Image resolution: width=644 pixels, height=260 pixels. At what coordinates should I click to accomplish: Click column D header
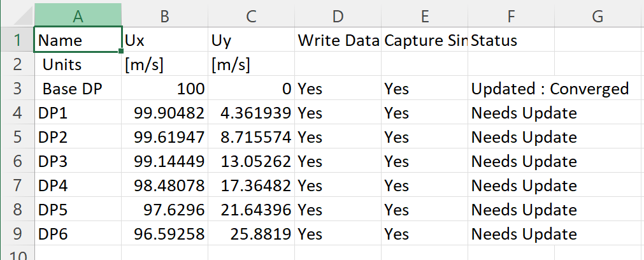(x=338, y=15)
